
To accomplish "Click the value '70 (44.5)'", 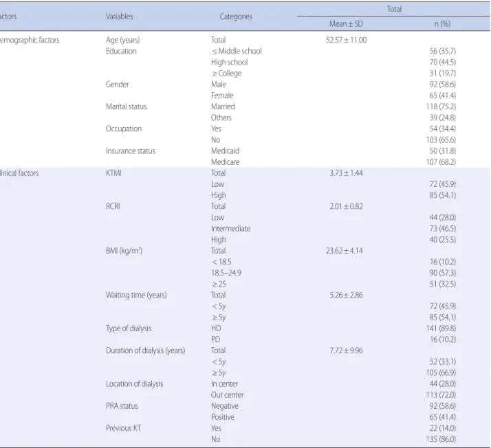I will point(442,63).
